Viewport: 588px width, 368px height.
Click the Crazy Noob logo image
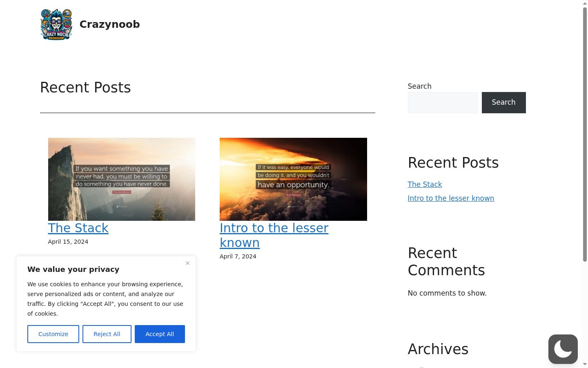coord(56,24)
